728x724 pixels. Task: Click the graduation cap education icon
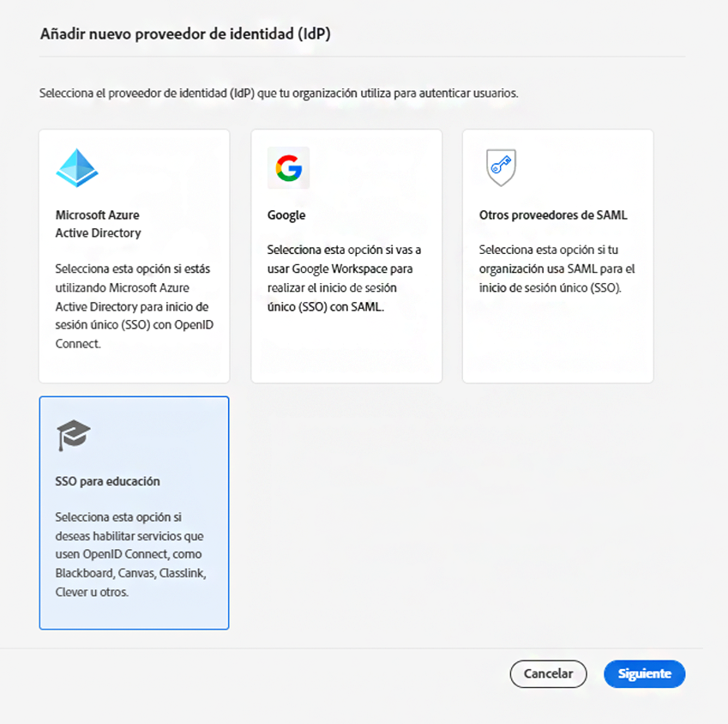[x=74, y=435]
